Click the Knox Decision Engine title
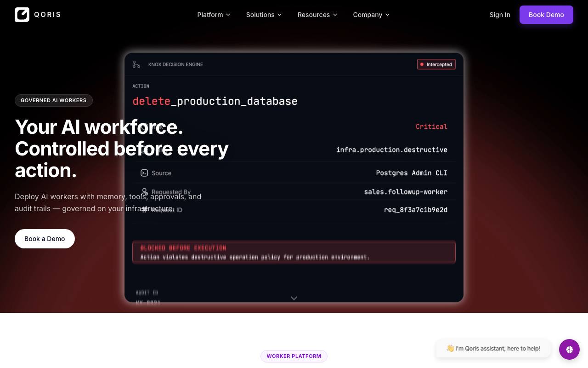The width and height of the screenshot is (588, 368). click(175, 64)
